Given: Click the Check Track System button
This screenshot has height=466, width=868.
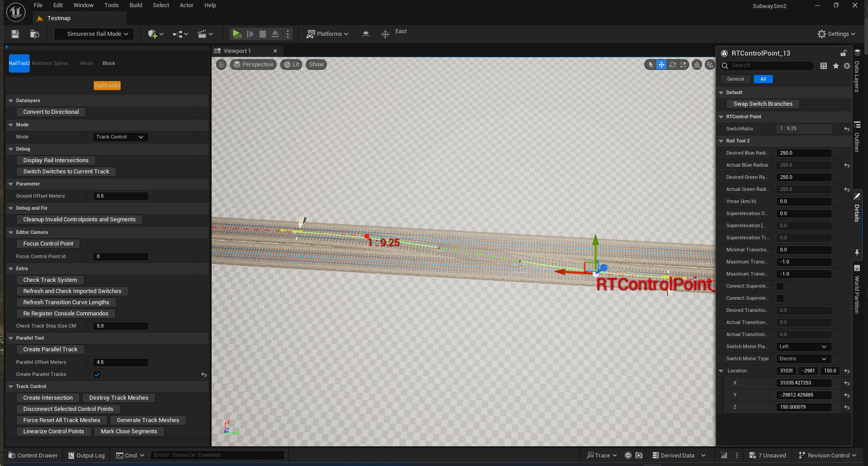Looking at the screenshot, I should [x=50, y=280].
